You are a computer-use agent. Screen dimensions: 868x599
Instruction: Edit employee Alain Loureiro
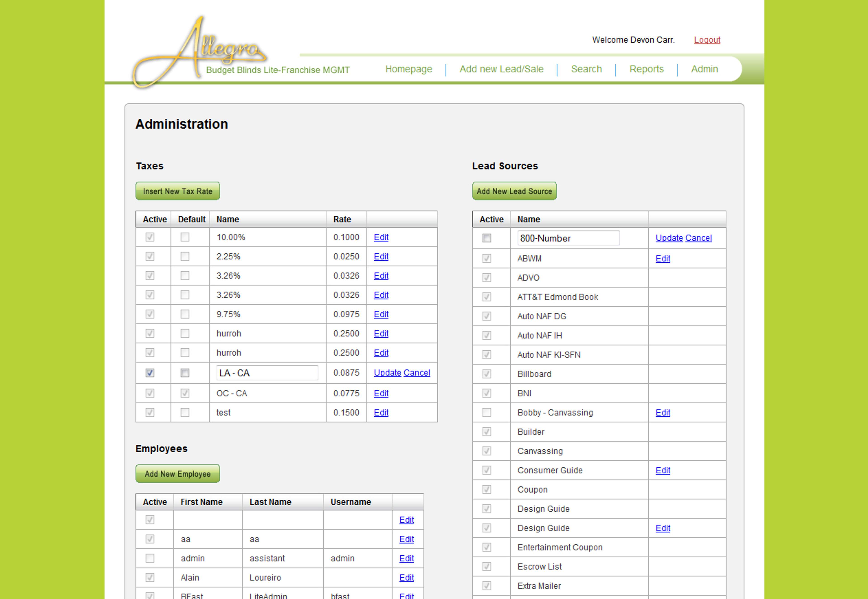[x=406, y=578]
